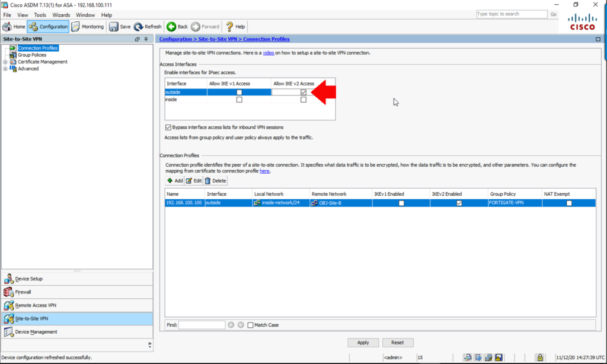This screenshot has width=607, height=364.
Task: Expand Certificate Management tree node
Action: click(5, 62)
